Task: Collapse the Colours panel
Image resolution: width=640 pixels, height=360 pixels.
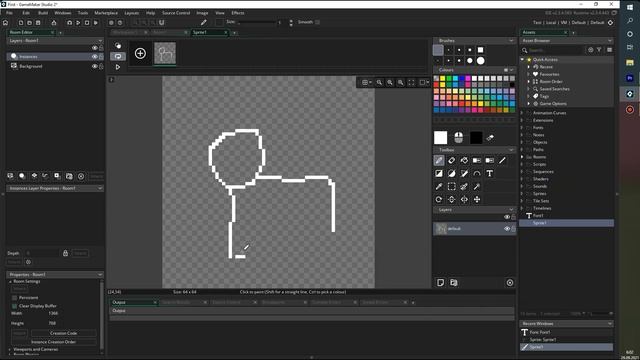Action: (x=511, y=70)
